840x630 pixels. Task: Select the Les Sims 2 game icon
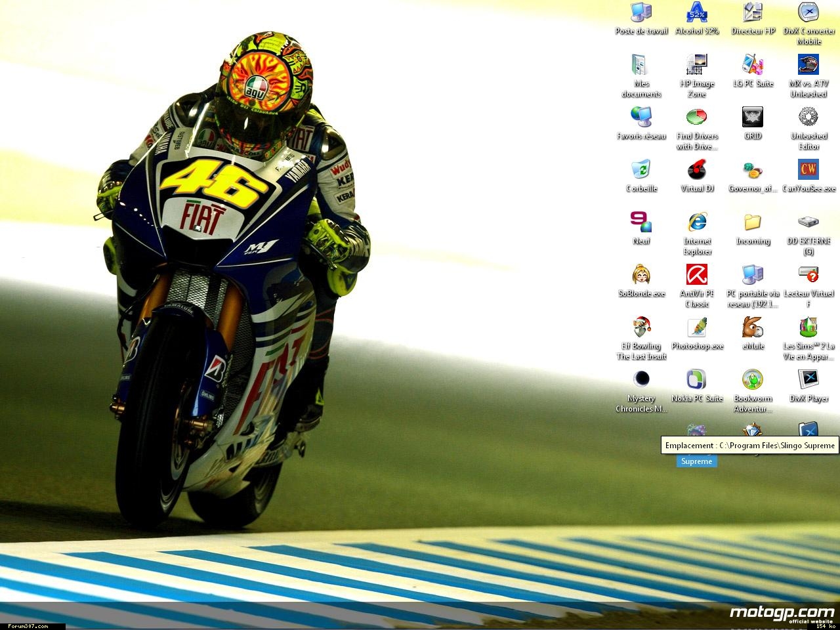coord(808,327)
